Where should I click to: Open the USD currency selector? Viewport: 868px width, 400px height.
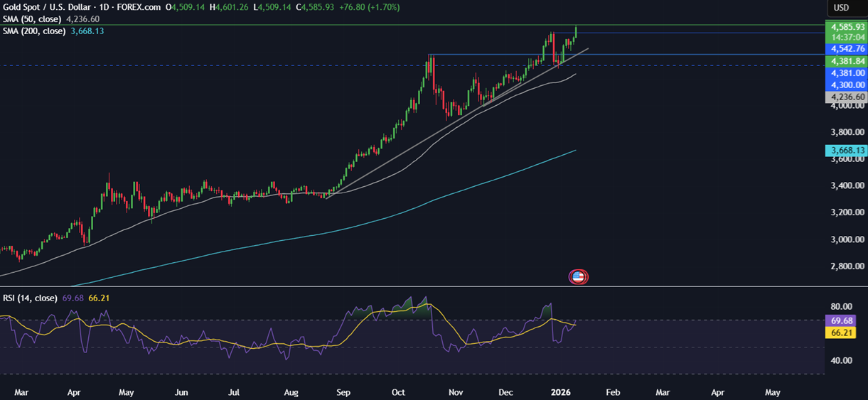841,8
